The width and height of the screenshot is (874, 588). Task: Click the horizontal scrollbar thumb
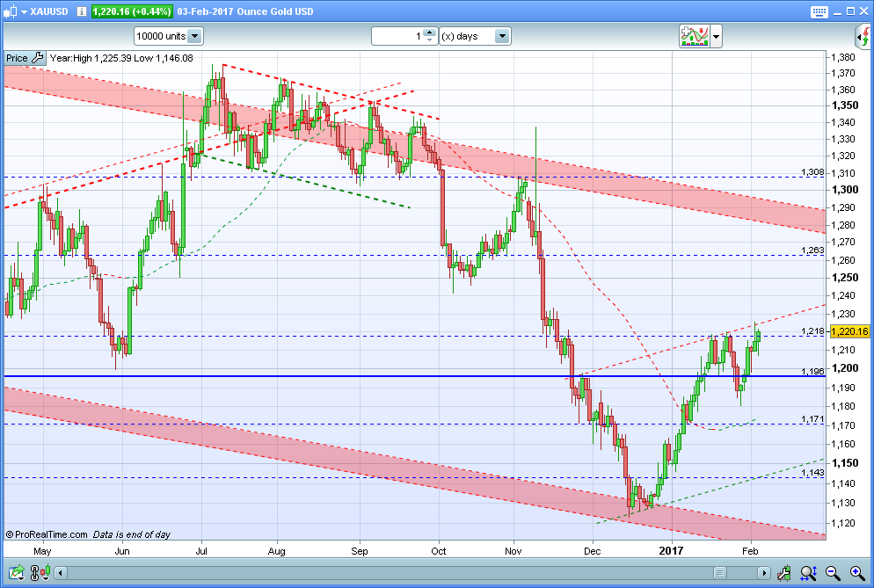coord(719,573)
